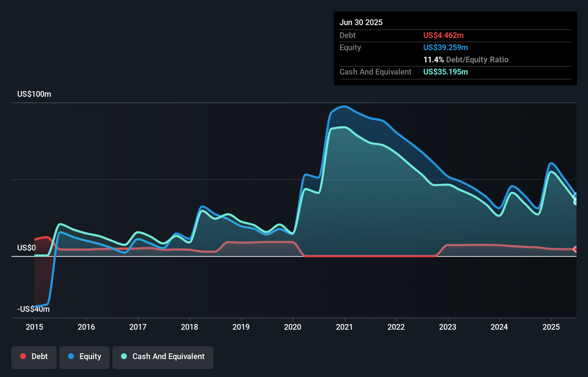
Task: Click the teal Cash endpoint marker on chart
Action: 576,202
